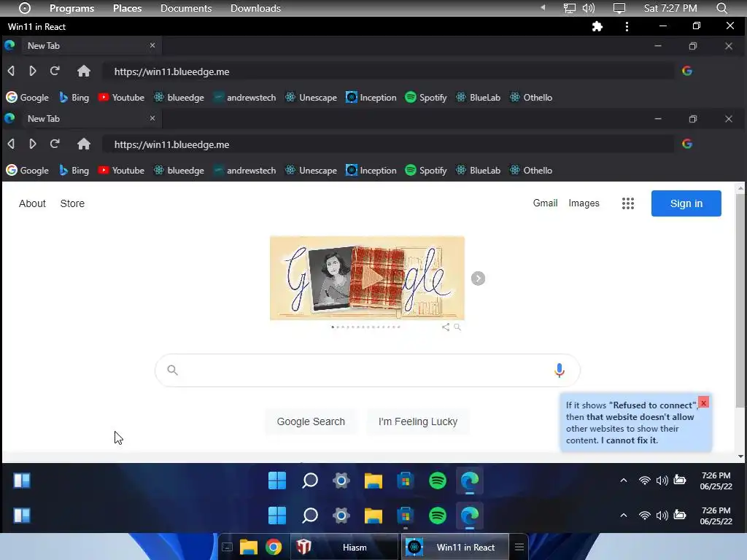Click the Spotify bookmark in the lower bookmarks bar

point(426,170)
